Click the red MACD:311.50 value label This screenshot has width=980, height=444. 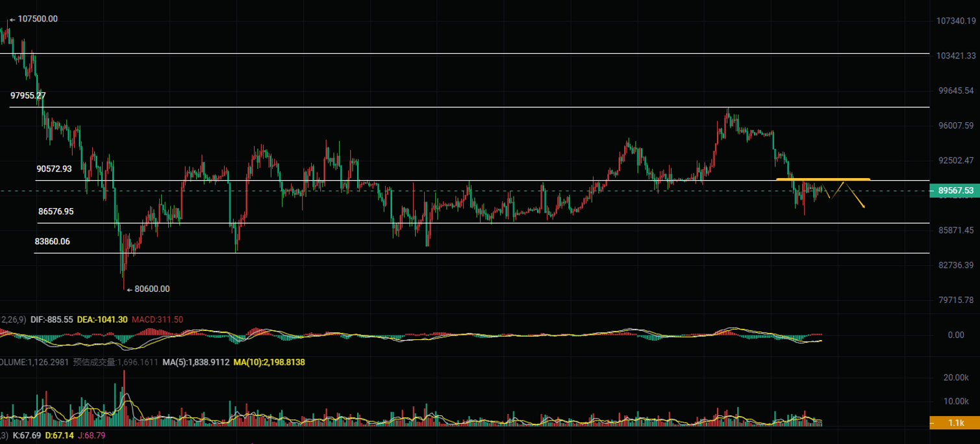tap(157, 320)
